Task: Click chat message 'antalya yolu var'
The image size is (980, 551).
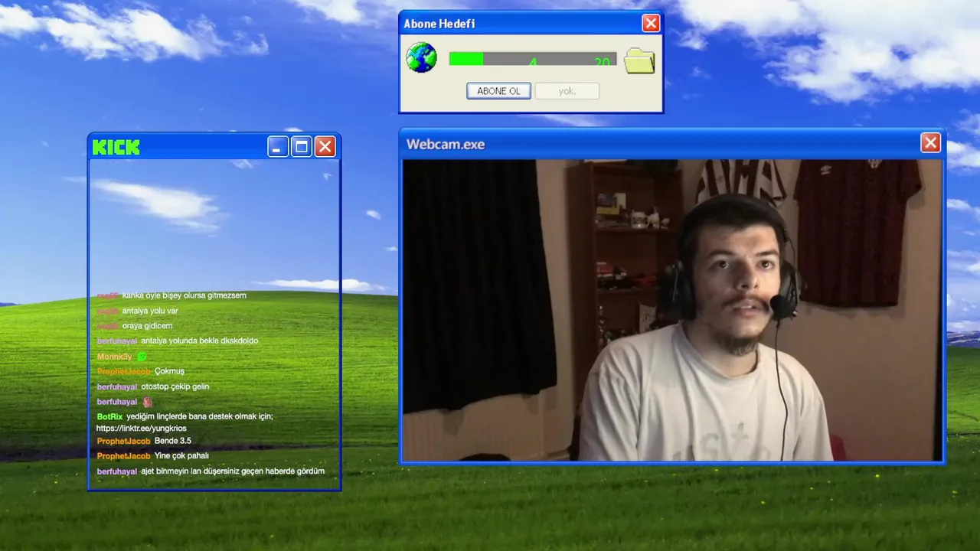Action: (x=150, y=311)
